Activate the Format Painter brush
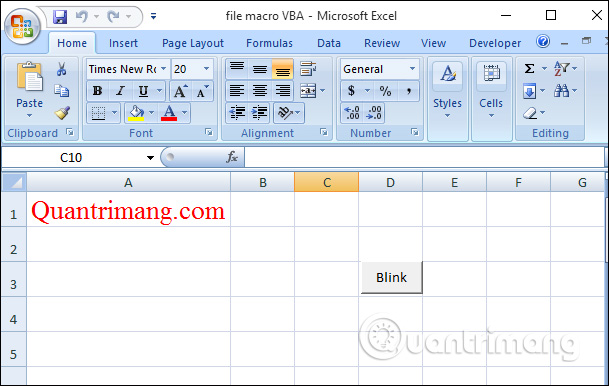609x386 pixels. (x=62, y=113)
